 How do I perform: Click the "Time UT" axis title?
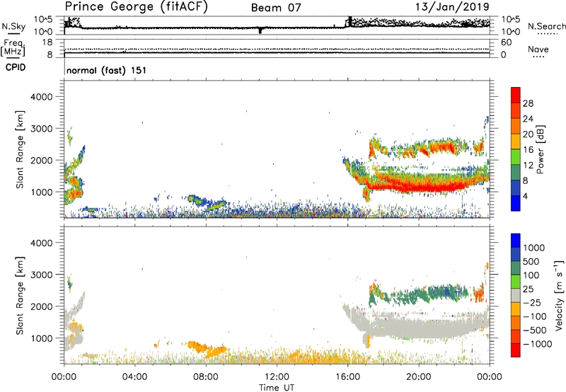[277, 388]
